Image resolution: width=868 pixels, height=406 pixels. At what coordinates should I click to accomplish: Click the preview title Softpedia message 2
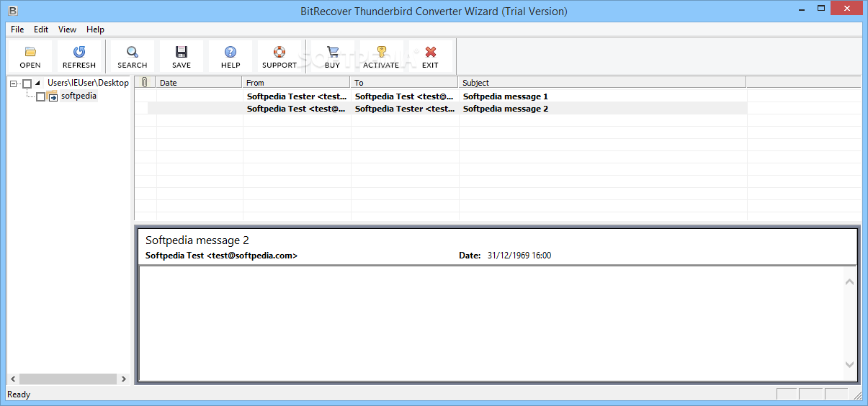coord(197,240)
